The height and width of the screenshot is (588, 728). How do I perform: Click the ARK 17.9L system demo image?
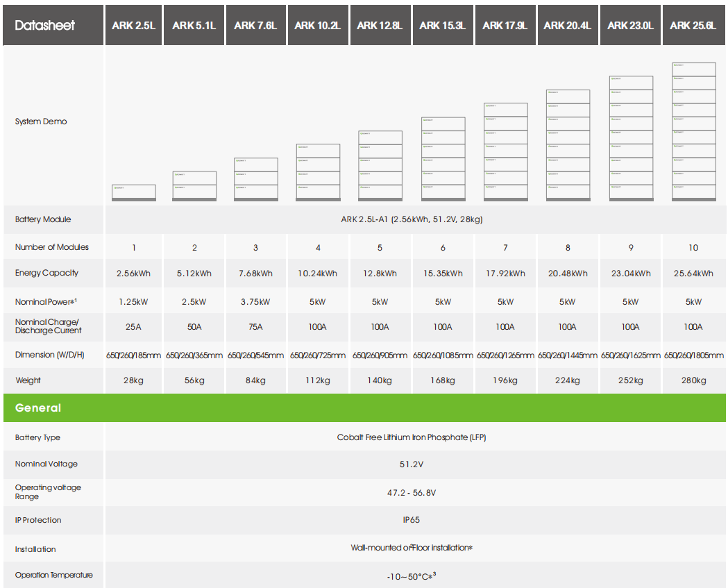click(506, 152)
